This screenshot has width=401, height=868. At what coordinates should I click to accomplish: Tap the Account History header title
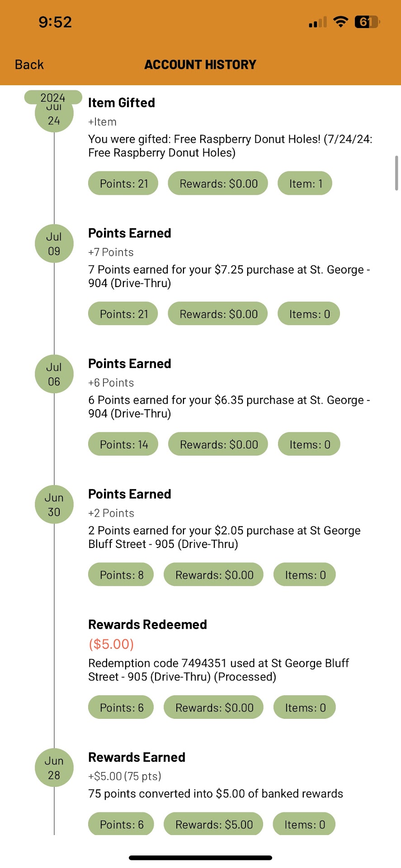point(200,65)
